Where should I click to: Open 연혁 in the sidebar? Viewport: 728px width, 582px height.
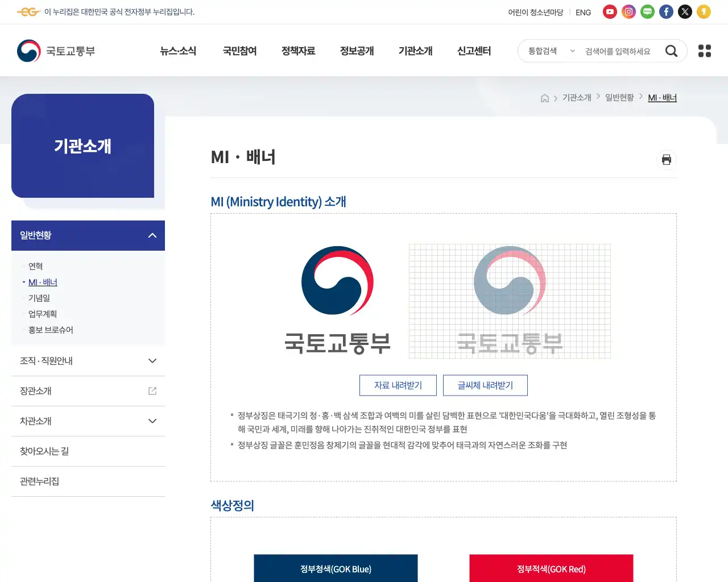click(x=35, y=266)
